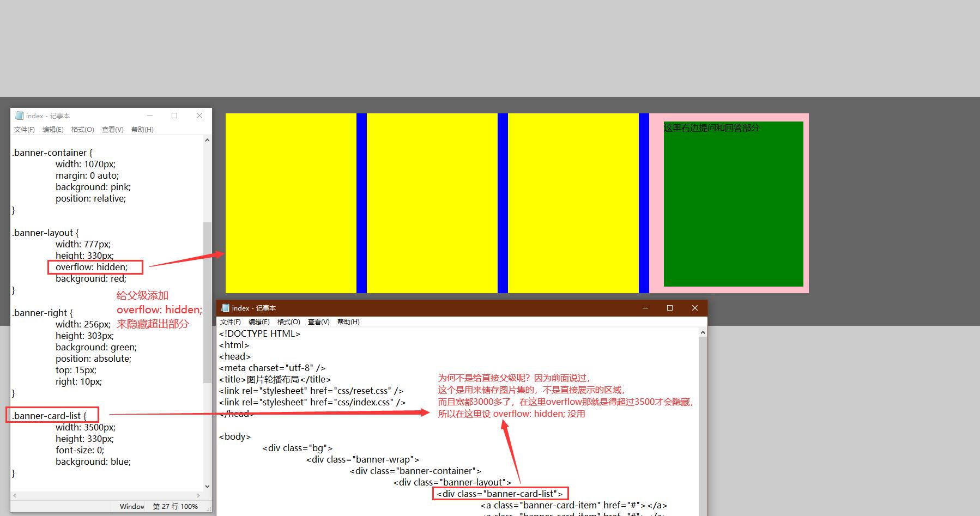Open 帮助(H) menu in HTML Notepad window
Screen dimensions: 980x516
(x=348, y=322)
